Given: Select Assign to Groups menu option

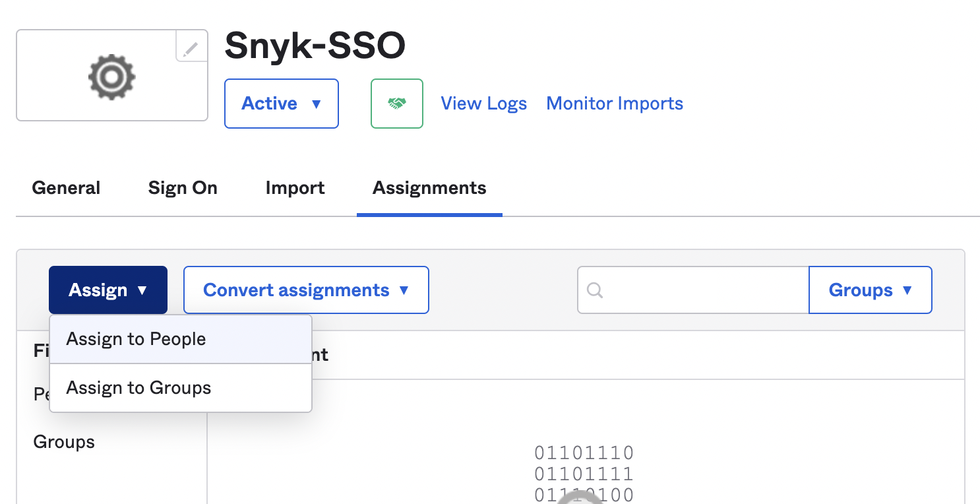Looking at the screenshot, I should pyautogui.click(x=138, y=388).
